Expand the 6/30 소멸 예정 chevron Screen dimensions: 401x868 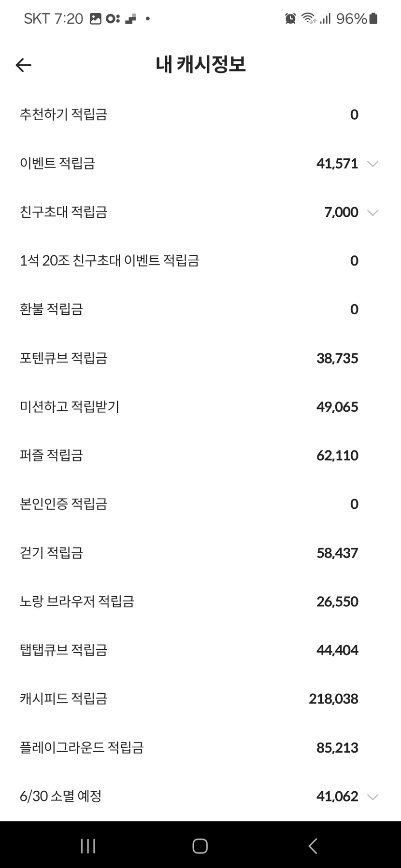click(x=372, y=797)
